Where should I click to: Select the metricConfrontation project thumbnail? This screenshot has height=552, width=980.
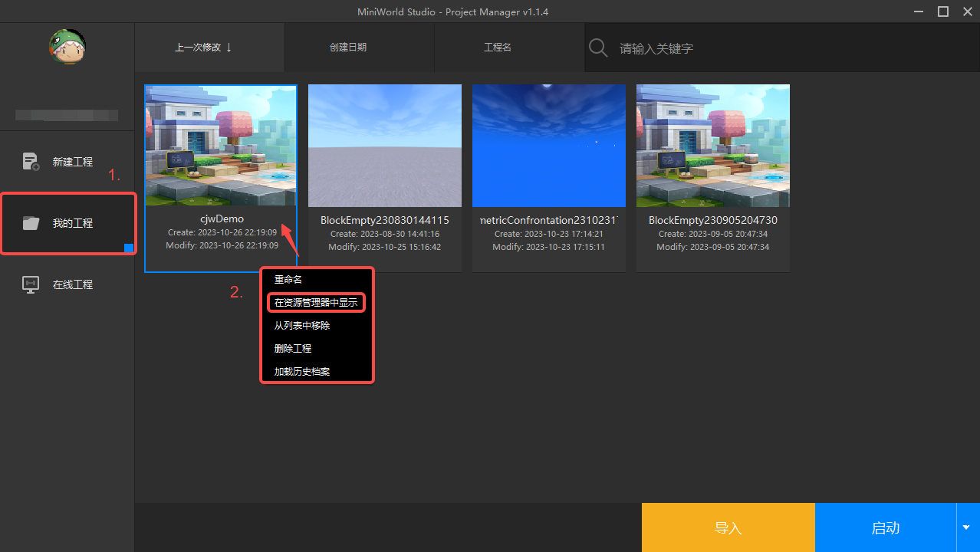point(549,146)
